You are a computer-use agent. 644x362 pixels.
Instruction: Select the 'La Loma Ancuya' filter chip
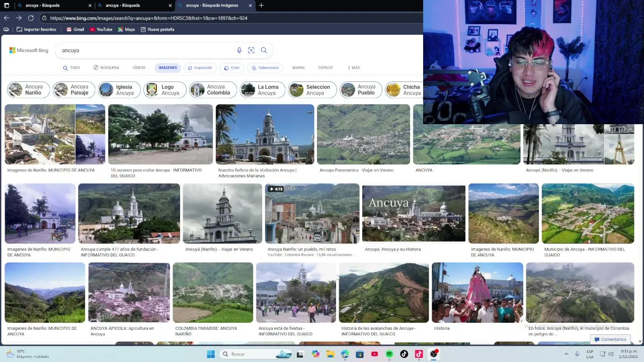263,89
